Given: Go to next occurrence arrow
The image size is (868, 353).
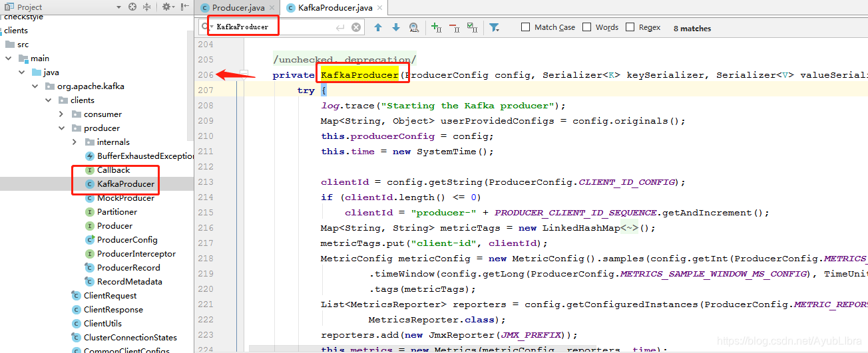Looking at the screenshot, I should click(396, 27).
